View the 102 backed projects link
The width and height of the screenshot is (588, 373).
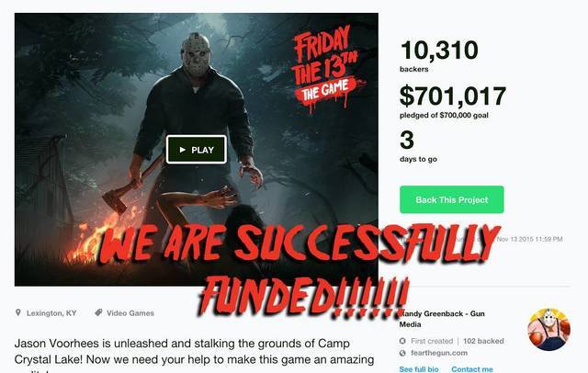point(483,341)
